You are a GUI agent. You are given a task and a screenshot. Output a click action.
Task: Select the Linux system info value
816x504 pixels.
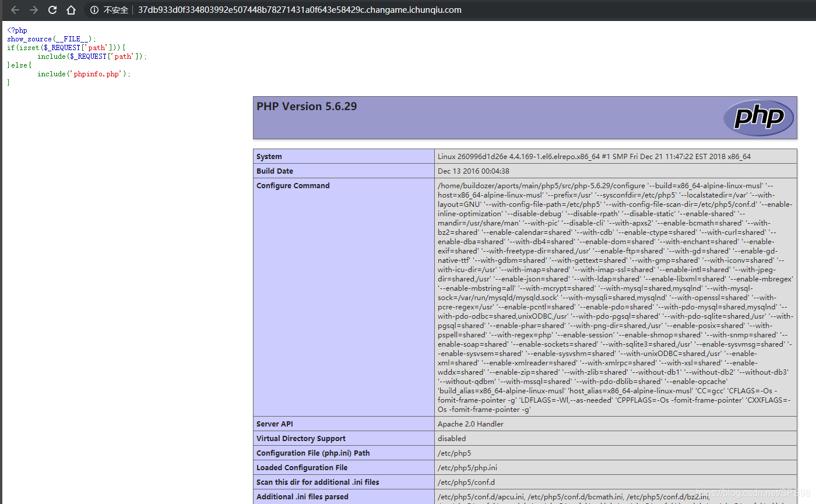tap(594, 156)
